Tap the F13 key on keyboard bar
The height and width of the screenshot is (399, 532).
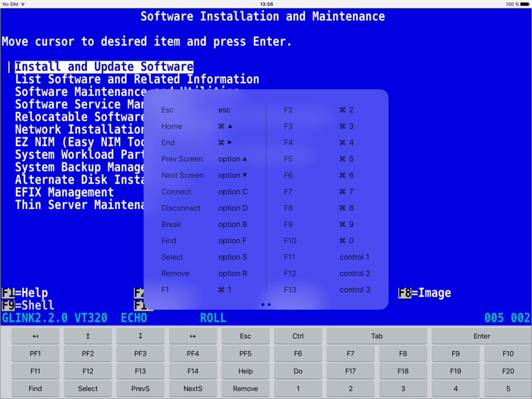click(x=140, y=371)
